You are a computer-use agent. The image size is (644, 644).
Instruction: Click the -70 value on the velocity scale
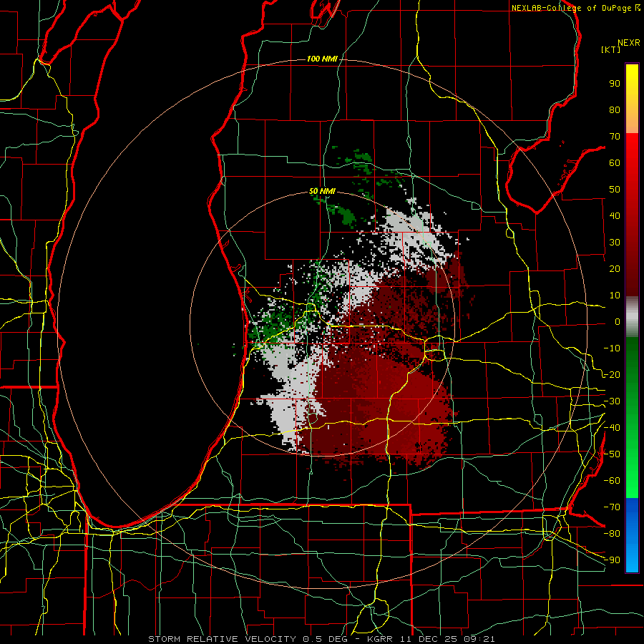click(x=612, y=507)
